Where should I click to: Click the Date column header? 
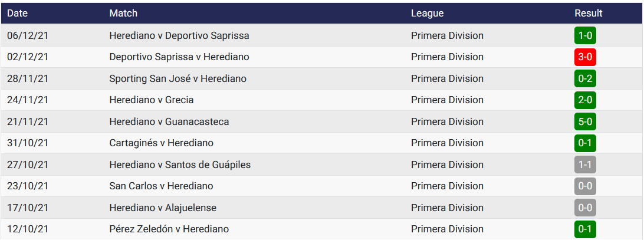point(18,13)
